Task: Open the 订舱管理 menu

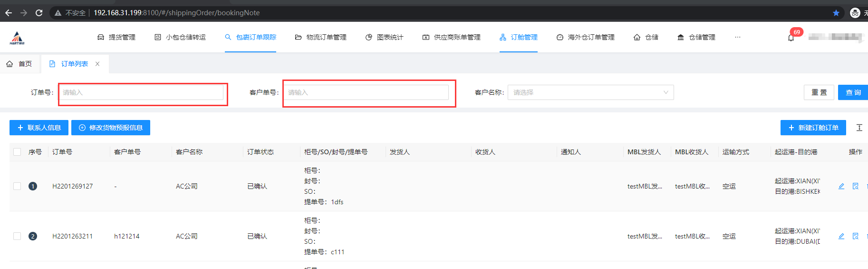Action: click(x=519, y=37)
